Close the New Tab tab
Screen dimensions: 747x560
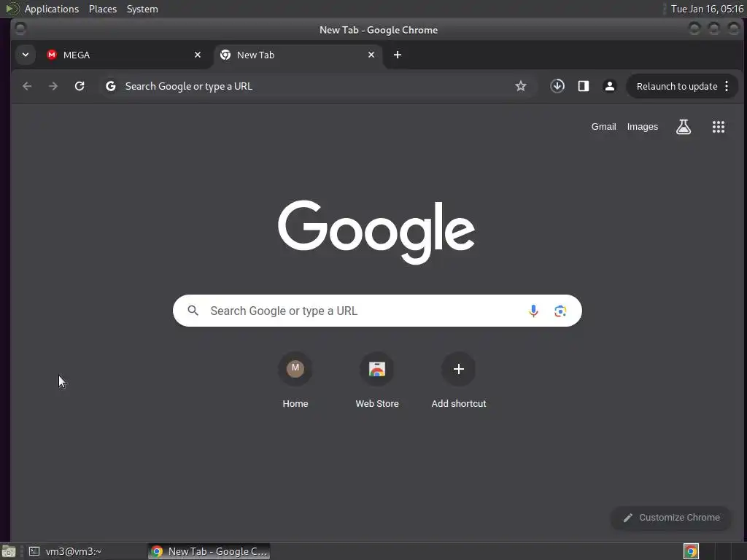point(371,55)
